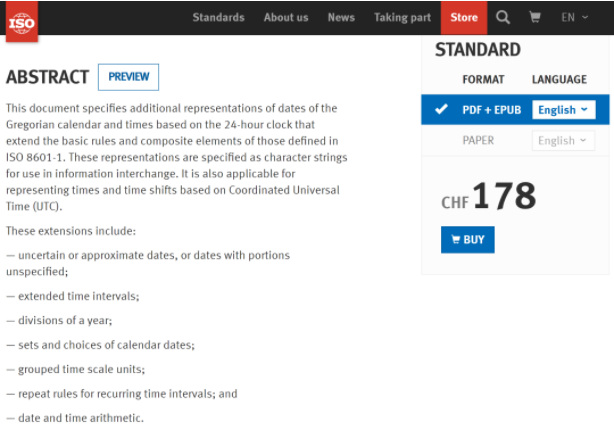Image resolution: width=614 pixels, height=433 pixels.
Task: Click the FORMAT column header
Action: (x=483, y=79)
